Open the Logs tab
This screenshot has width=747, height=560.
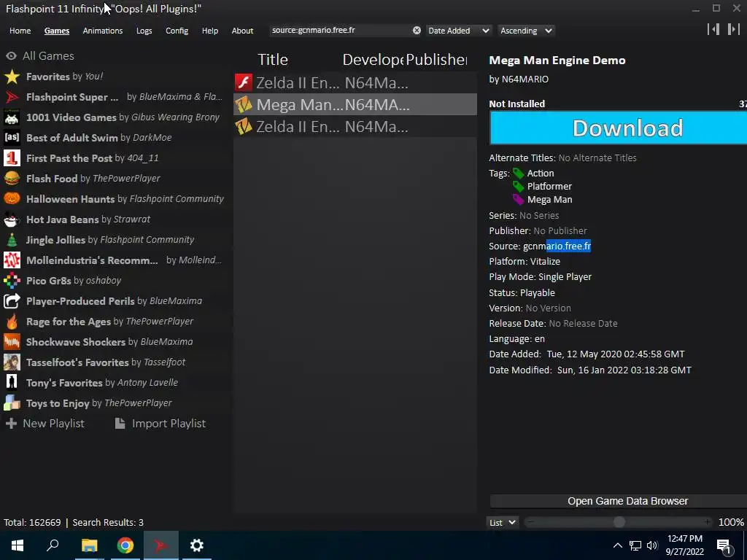coord(144,31)
